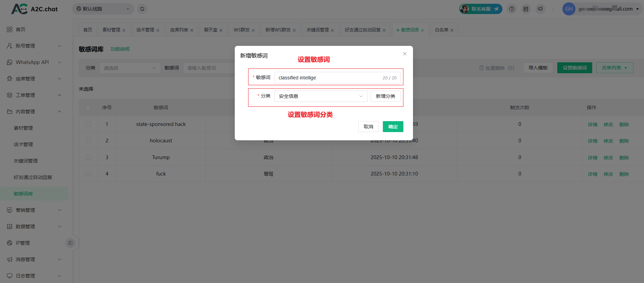This screenshot has height=283, width=644.
Task: Expand the 默认线路 line selector
Action: click(103, 9)
